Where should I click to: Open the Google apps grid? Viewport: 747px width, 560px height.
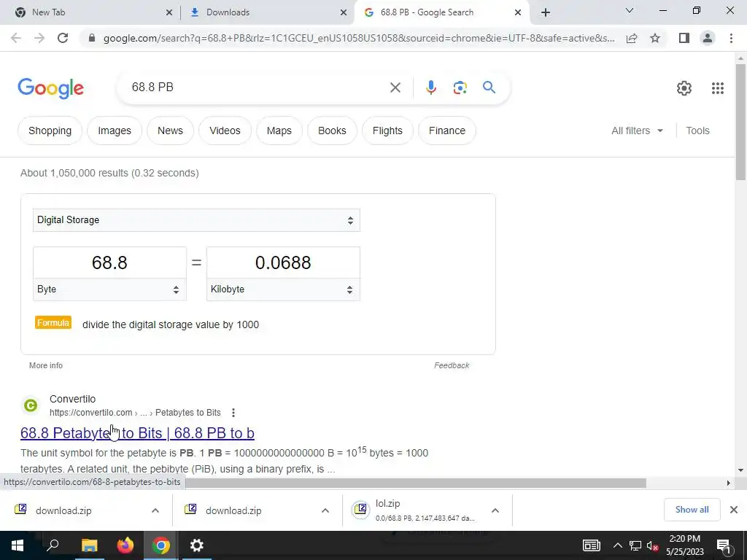718,88
